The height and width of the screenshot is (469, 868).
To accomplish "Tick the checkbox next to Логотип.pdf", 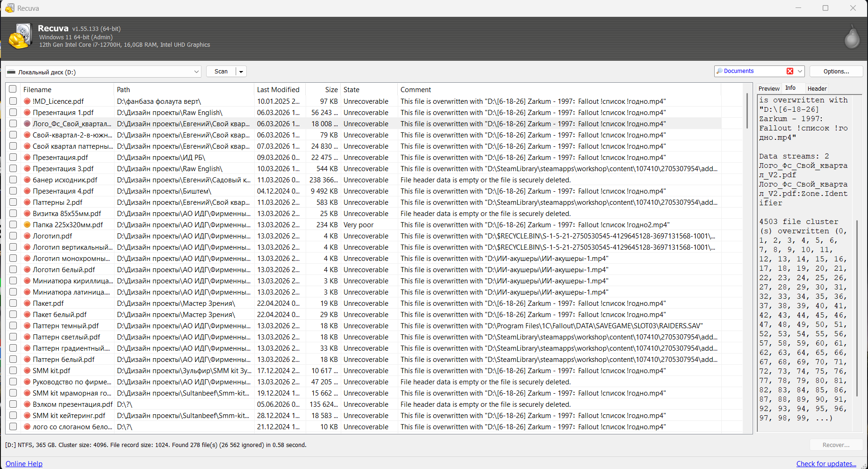I will pos(13,236).
